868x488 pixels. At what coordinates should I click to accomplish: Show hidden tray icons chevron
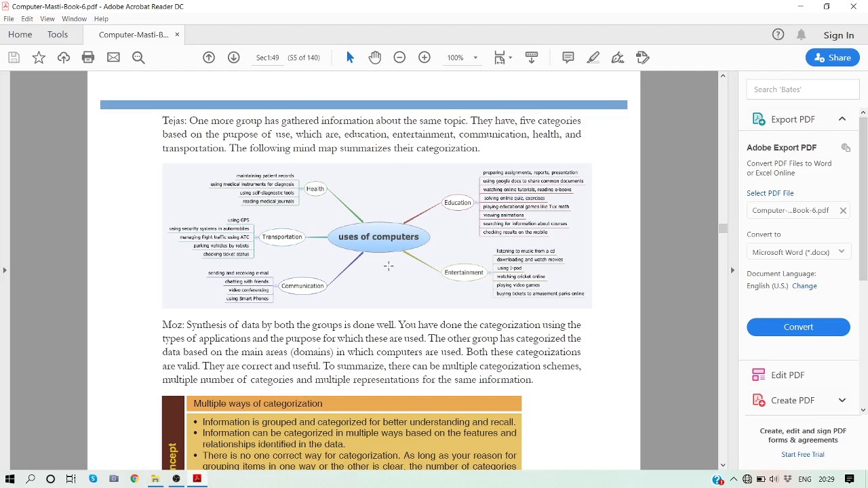(733, 480)
